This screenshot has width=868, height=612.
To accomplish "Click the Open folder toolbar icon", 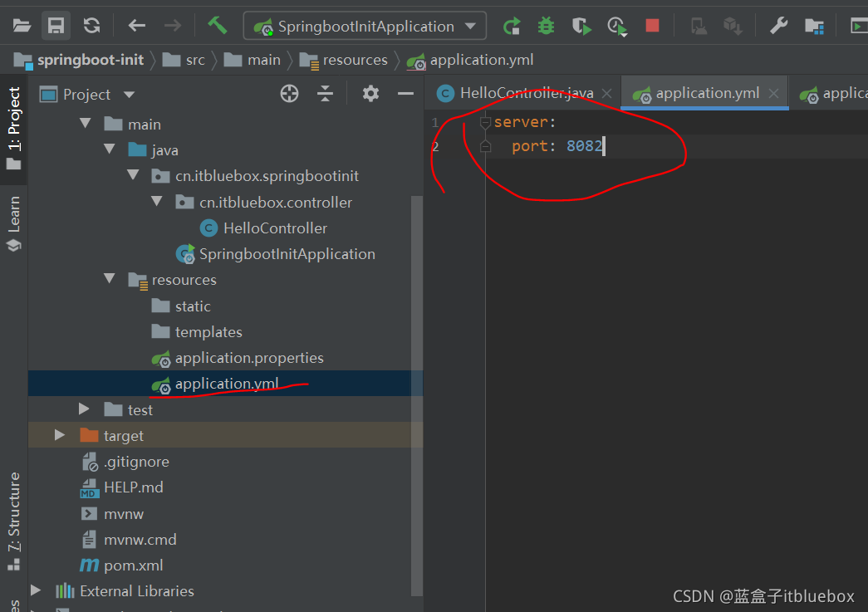I will 22,26.
